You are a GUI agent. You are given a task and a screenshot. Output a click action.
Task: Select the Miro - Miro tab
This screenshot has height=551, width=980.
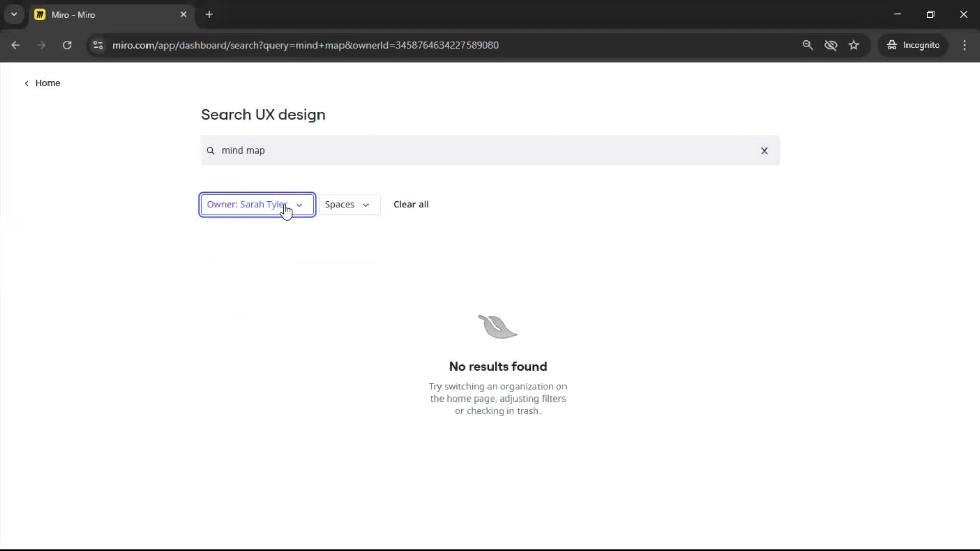tap(111, 14)
